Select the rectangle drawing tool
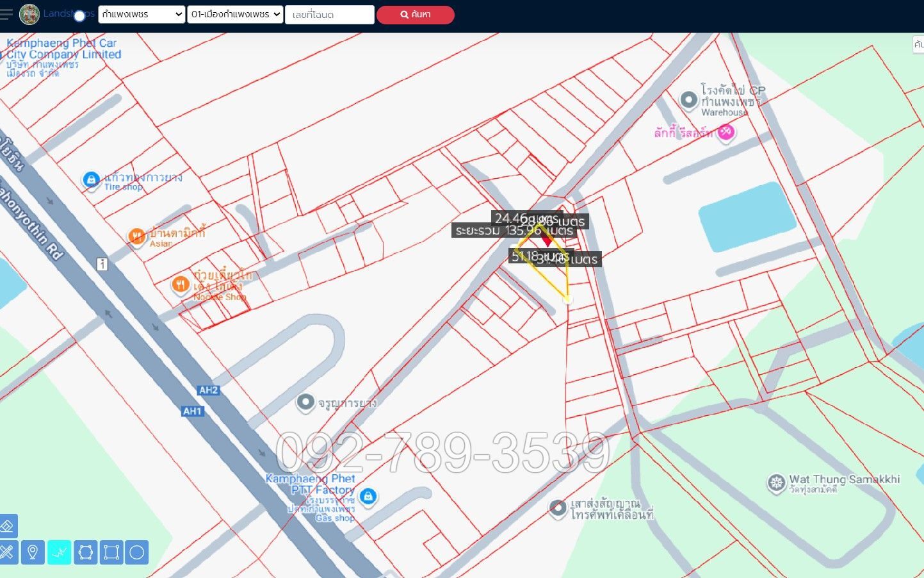 point(111,552)
